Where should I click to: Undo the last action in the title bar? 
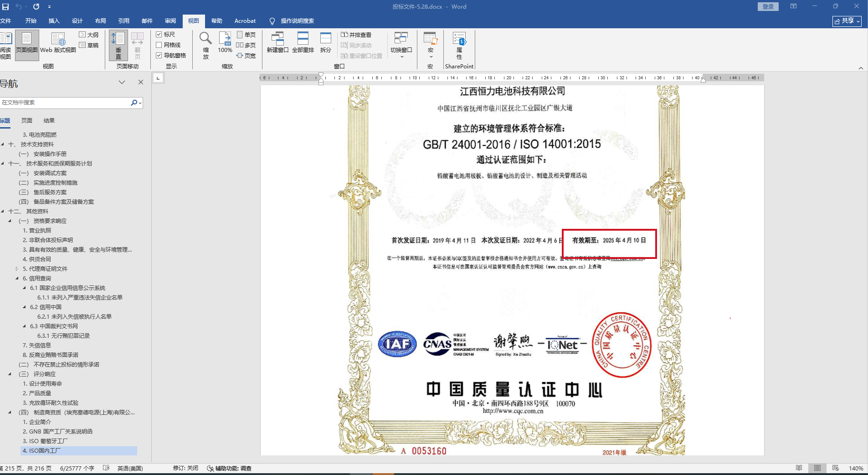coord(19,6)
